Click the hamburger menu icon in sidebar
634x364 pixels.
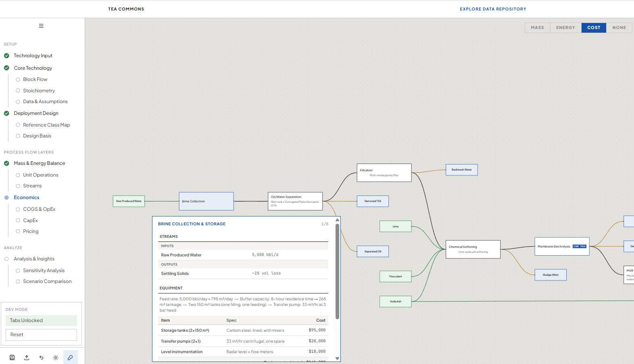pyautogui.click(x=41, y=26)
